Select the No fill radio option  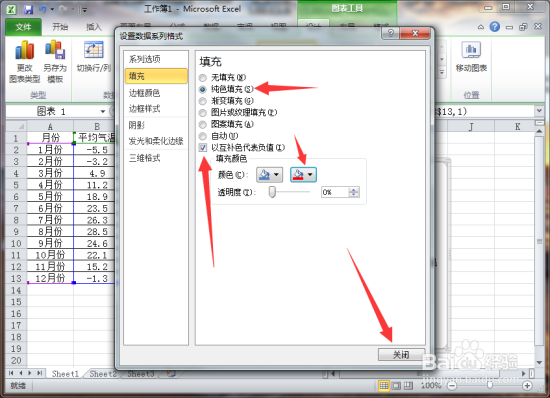pyautogui.click(x=203, y=77)
